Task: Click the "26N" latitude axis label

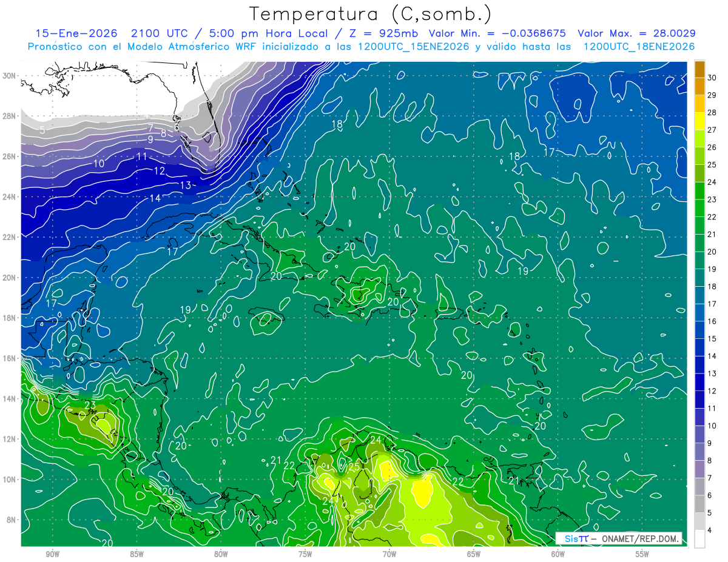Action: (x=9, y=156)
